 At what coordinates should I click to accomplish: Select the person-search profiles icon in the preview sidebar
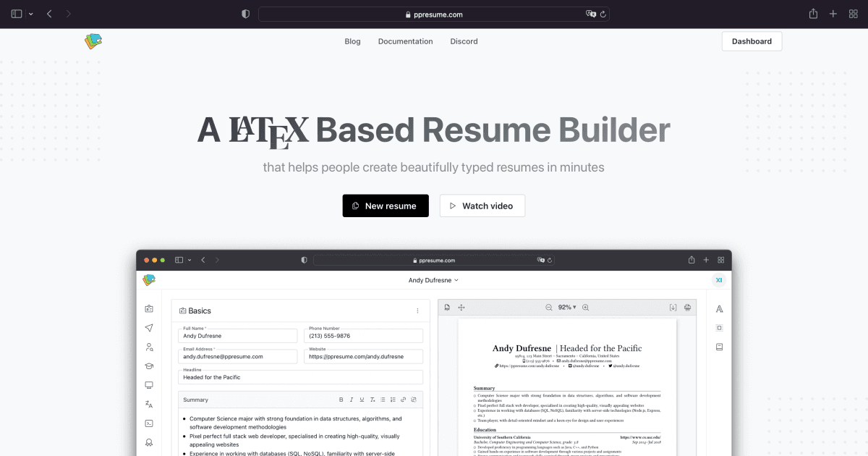pos(149,347)
